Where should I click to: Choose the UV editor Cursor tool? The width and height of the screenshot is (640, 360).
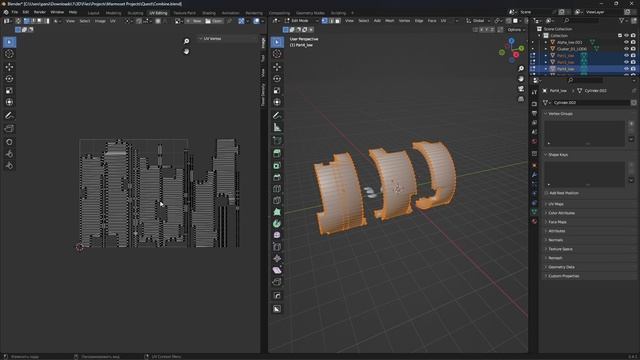9,54
